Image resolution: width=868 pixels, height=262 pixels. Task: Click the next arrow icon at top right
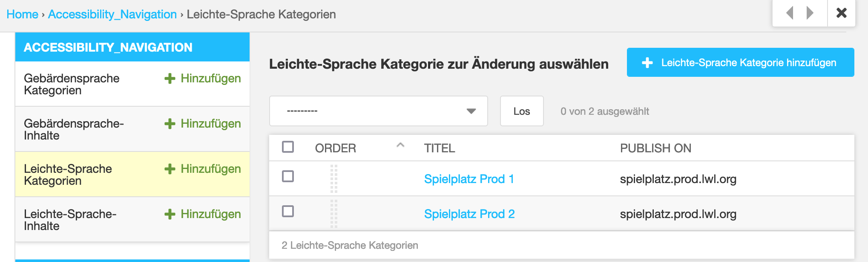(810, 13)
